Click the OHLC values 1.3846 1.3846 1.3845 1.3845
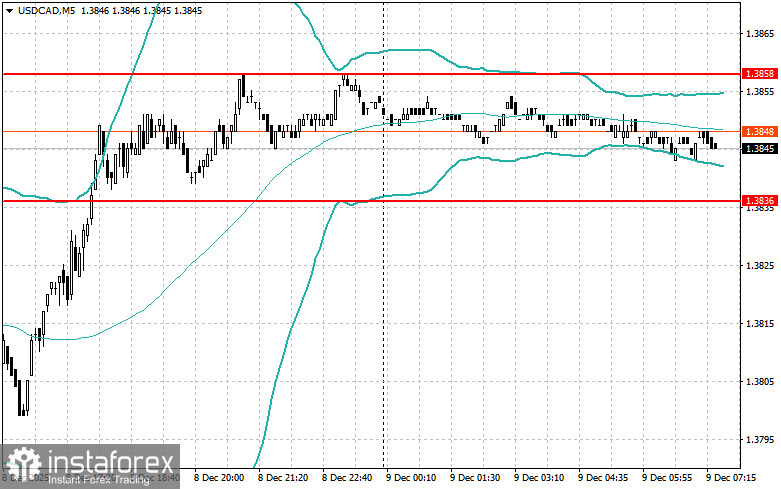The width and height of the screenshot is (781, 489). 141,10
